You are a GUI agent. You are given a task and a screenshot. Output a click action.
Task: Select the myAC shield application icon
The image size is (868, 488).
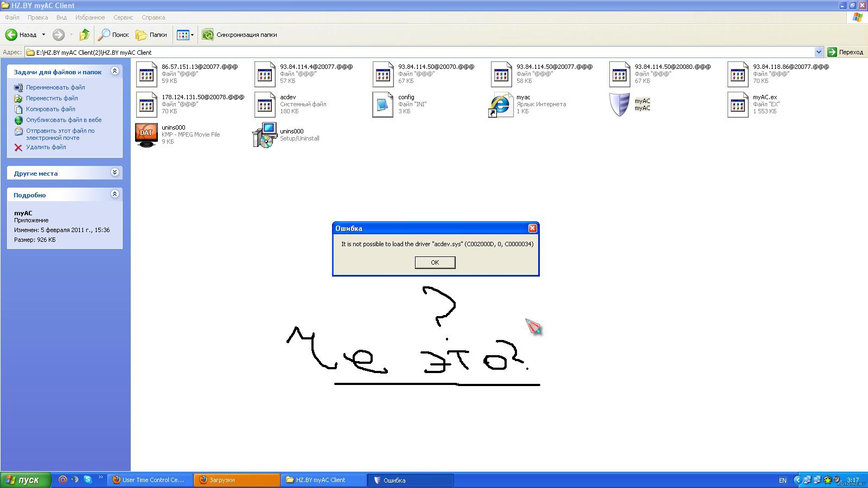click(x=620, y=105)
